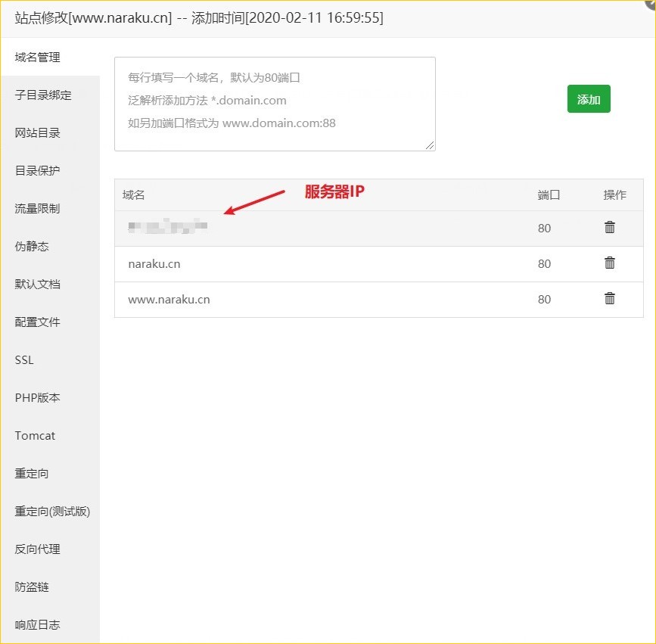The image size is (656, 644).
Task: Open the 重定向 tab
Action: pos(50,473)
